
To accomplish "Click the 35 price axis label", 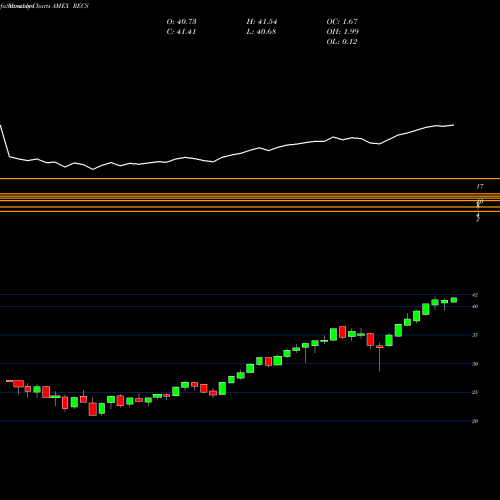I will coord(475,335).
